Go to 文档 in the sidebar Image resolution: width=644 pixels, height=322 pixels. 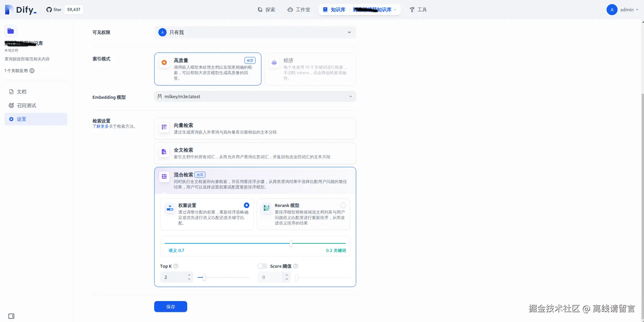point(36,92)
